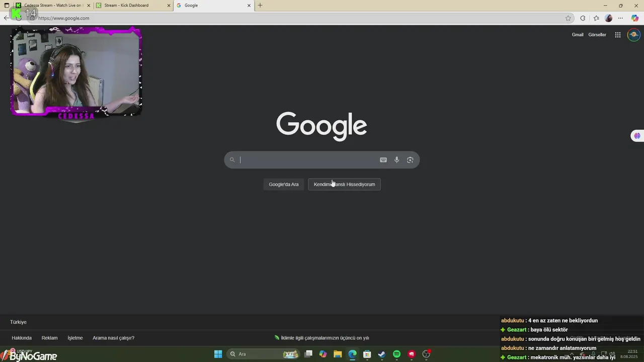Screen dimensions: 644x362
Task: Open the sidebar widget at the right edge
Action: [x=637, y=136]
